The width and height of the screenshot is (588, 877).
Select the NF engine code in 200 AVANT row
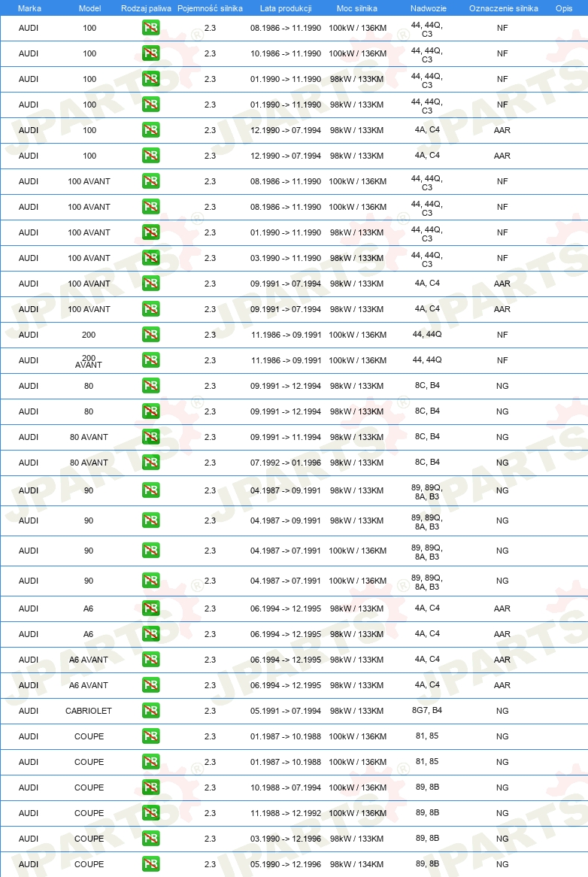(x=502, y=360)
